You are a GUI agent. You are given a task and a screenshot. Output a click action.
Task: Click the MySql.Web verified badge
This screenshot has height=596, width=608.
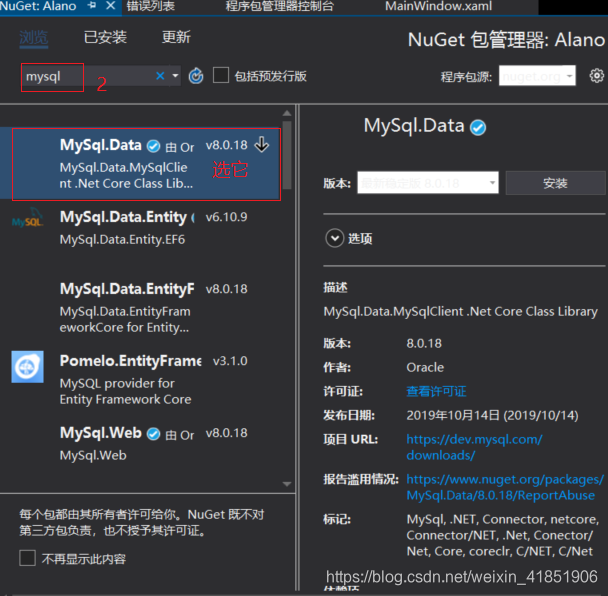(x=154, y=434)
